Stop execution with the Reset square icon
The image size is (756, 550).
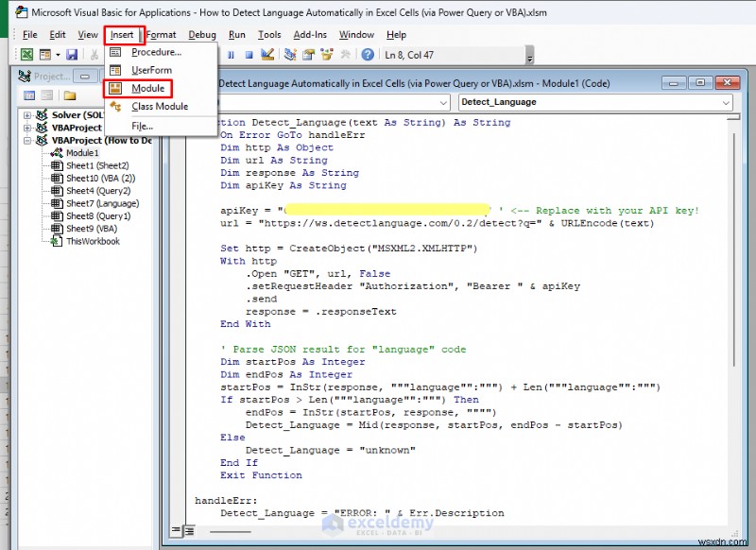249,55
